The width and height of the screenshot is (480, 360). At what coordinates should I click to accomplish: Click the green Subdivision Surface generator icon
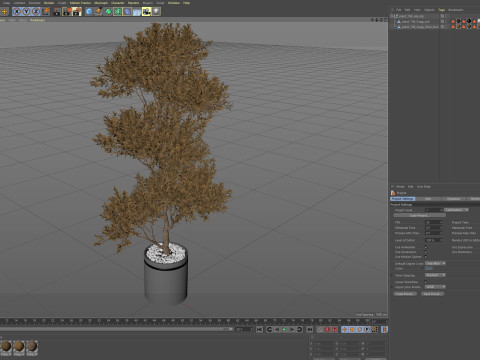pyautogui.click(x=108, y=12)
